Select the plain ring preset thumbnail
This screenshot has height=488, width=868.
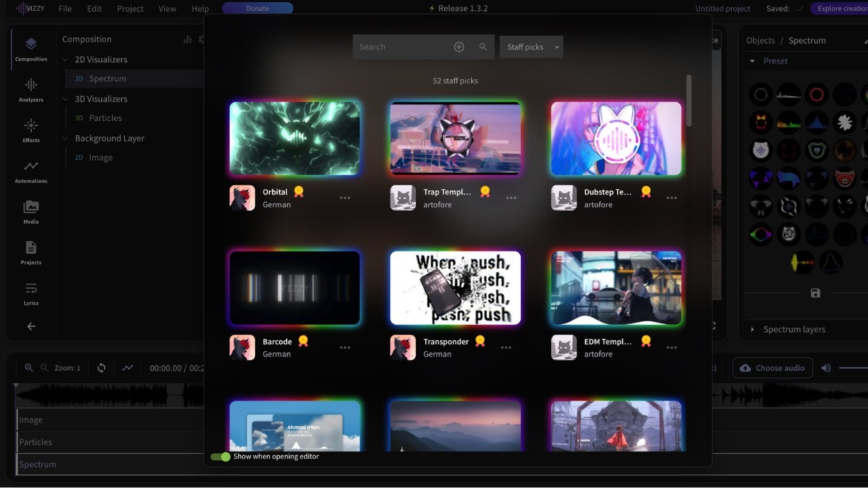pyautogui.click(x=761, y=94)
